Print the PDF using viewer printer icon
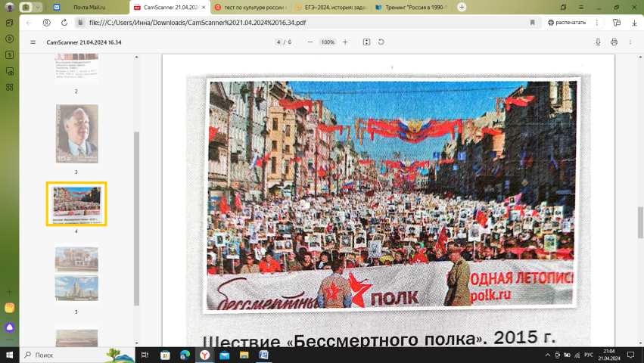The width and height of the screenshot is (644, 363). (x=614, y=42)
